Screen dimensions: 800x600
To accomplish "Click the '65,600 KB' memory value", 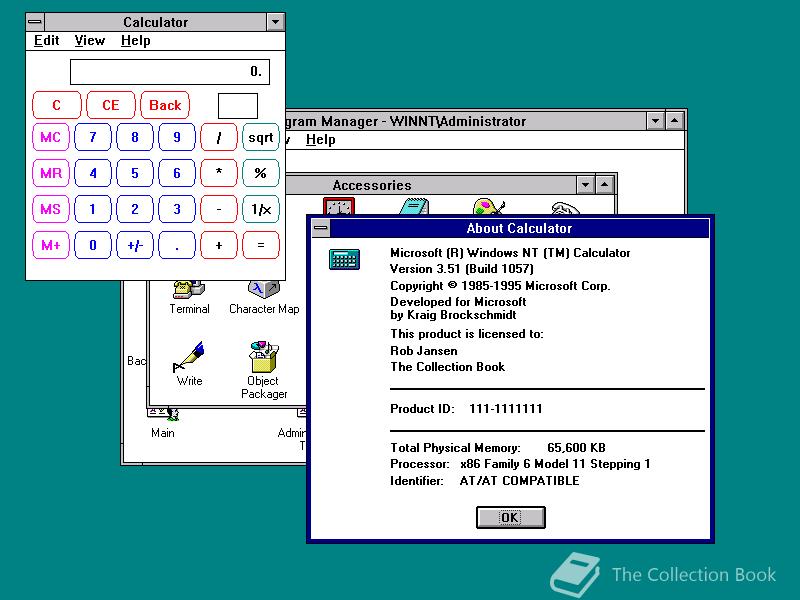I will pos(576,448).
